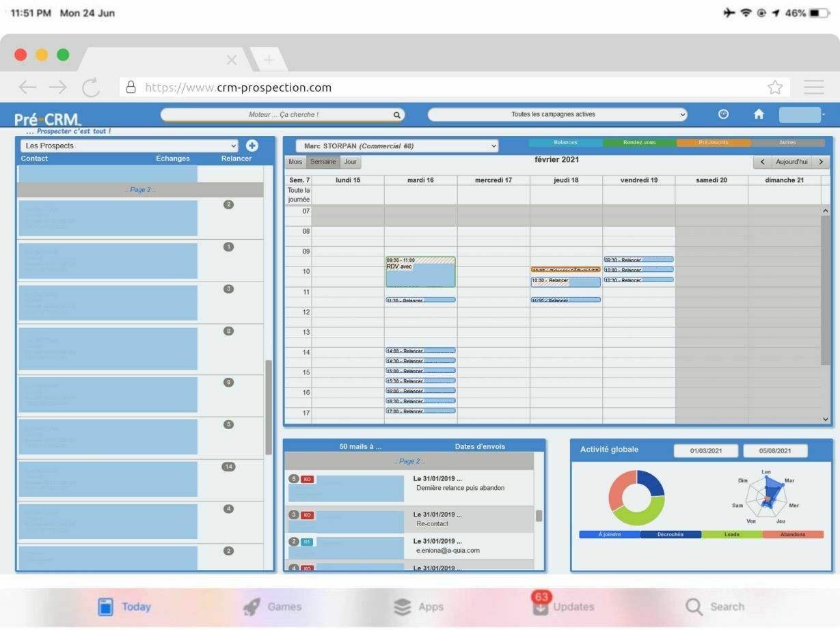Toggle Abandons legend in chart
This screenshot has height=630, width=840.
tap(793, 534)
